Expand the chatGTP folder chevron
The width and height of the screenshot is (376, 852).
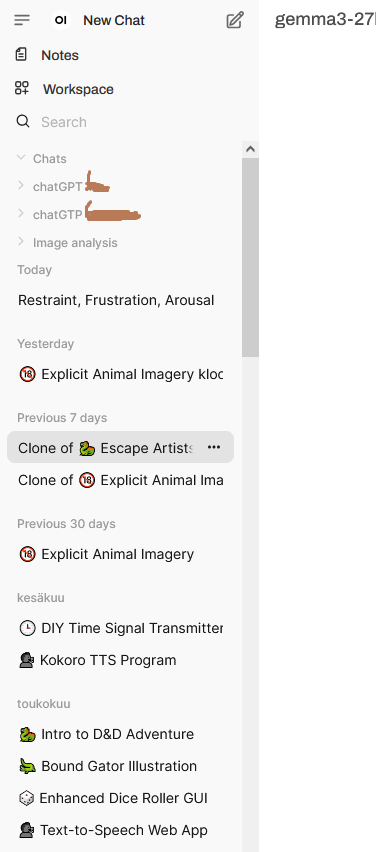(x=21, y=214)
